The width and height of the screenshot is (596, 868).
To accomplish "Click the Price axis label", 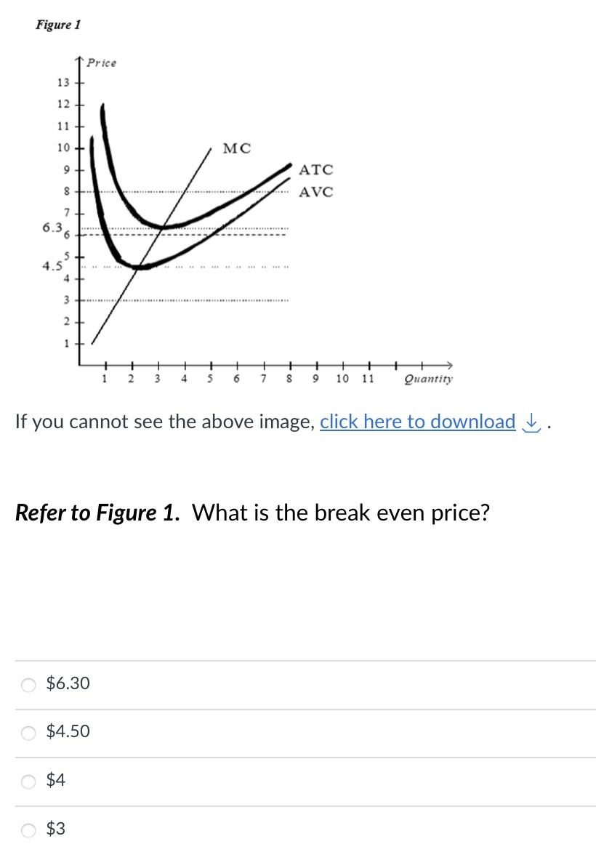I will tap(102, 63).
